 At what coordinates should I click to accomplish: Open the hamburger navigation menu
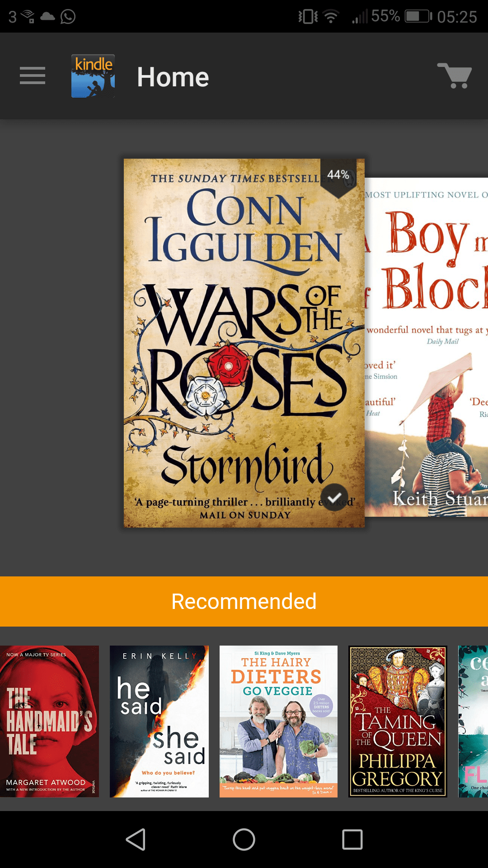(33, 75)
